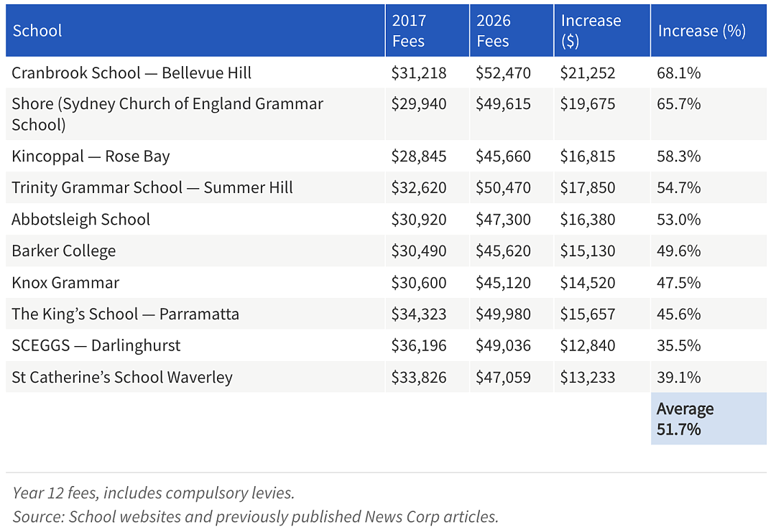
Task: Click Cranbrook increase $21,252
Action: tap(588, 73)
